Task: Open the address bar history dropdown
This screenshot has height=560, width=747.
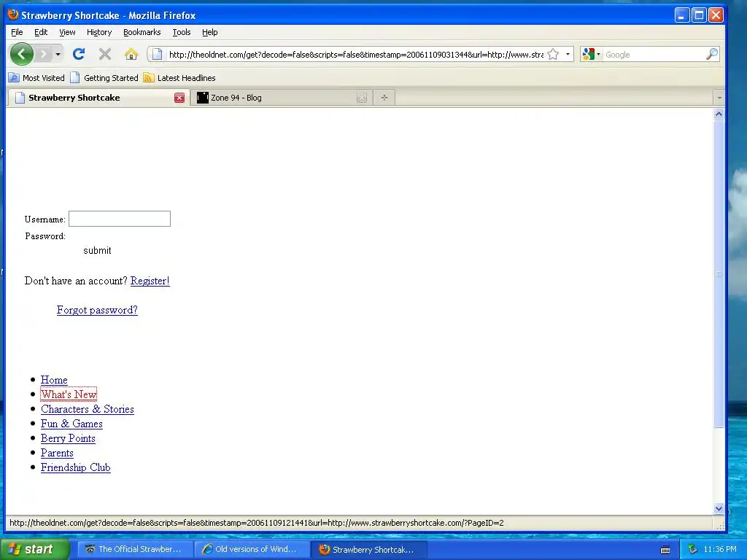Action: point(568,54)
